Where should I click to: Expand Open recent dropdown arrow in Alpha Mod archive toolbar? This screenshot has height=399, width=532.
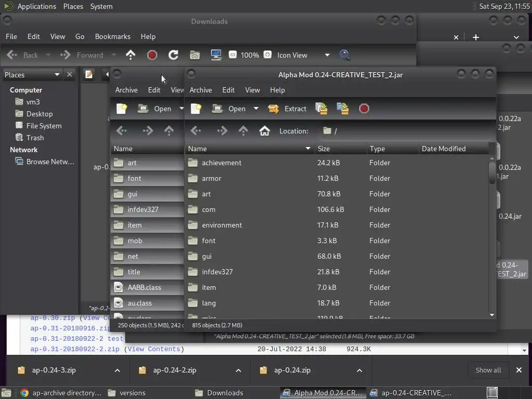tap(256, 109)
